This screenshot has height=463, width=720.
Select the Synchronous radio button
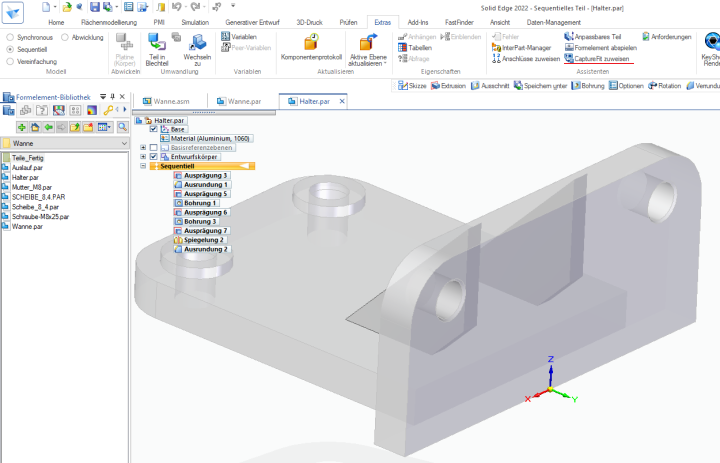click(10, 37)
